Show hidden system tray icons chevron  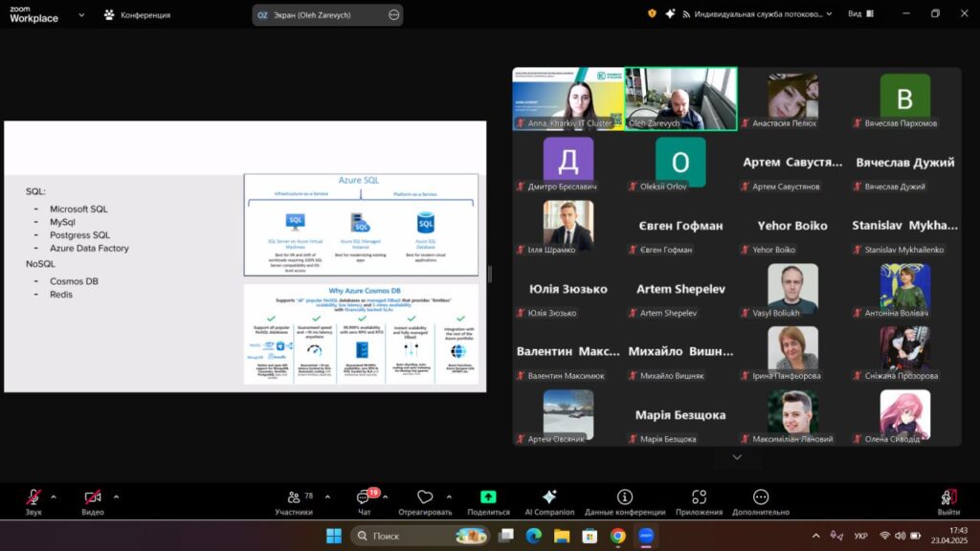(x=815, y=536)
